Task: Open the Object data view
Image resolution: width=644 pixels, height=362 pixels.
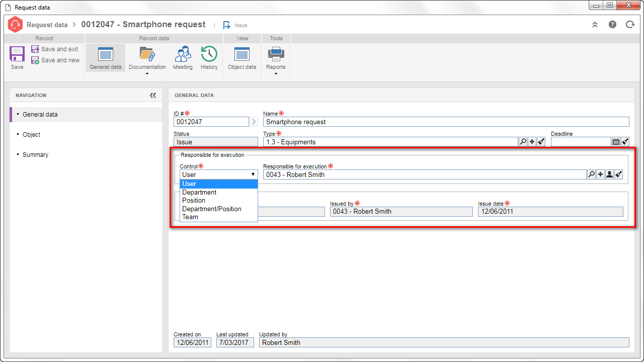Action: [242, 58]
